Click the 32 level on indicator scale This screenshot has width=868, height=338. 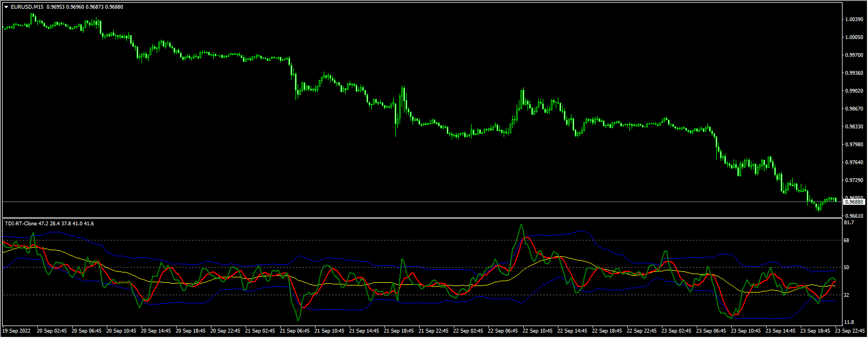click(x=847, y=295)
